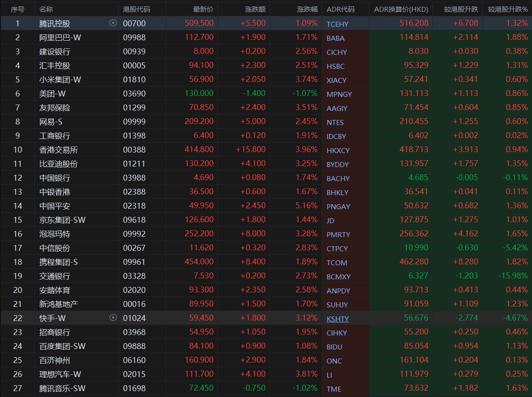Image resolution: width=532 pixels, height=397 pixels.
Task: Click the 交通银行 -15.98% premium cell
Action: pyautogui.click(x=513, y=276)
